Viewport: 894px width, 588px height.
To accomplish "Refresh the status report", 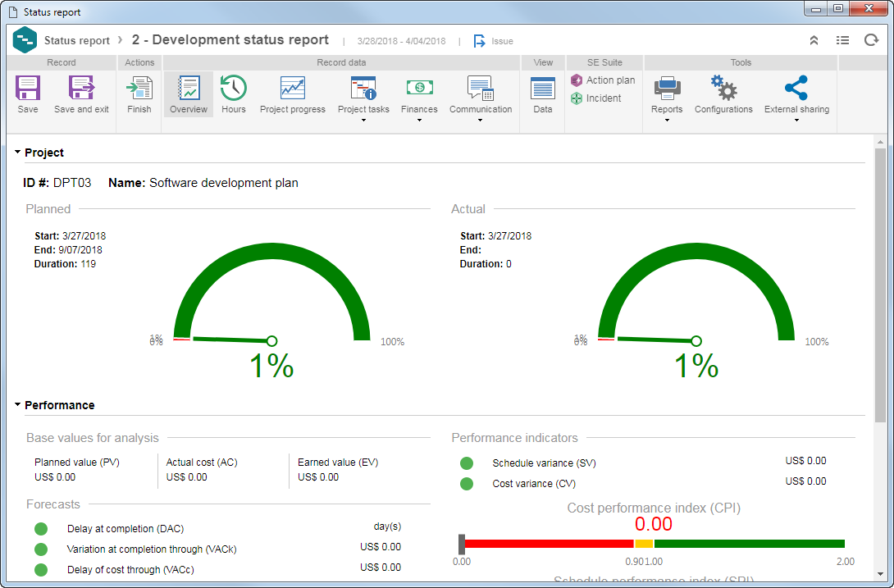I will point(870,40).
